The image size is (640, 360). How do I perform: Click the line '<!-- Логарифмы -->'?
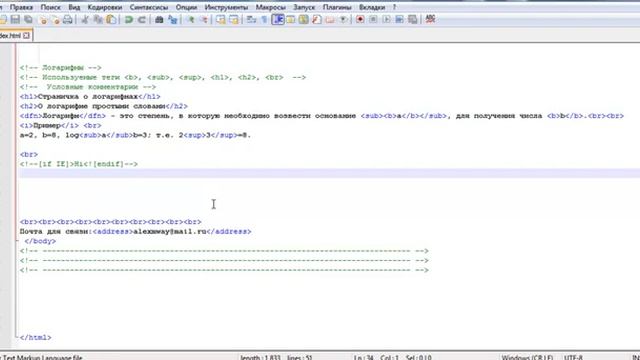(60, 68)
